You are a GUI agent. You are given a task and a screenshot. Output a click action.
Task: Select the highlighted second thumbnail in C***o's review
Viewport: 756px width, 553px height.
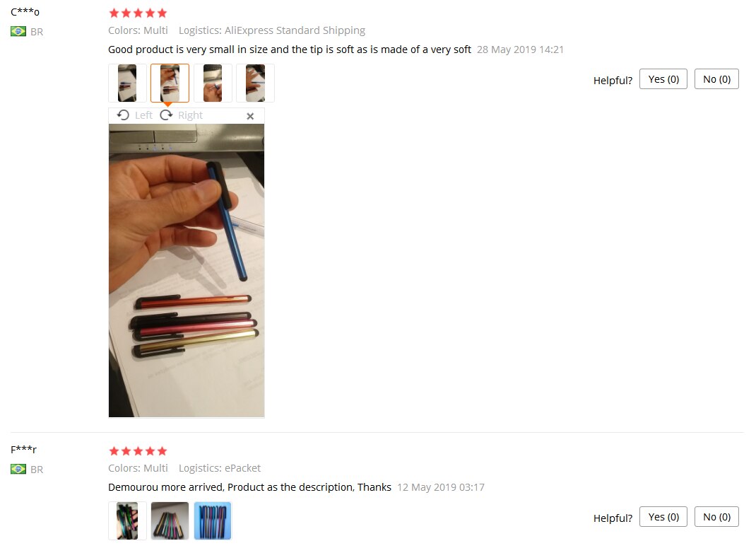point(170,83)
